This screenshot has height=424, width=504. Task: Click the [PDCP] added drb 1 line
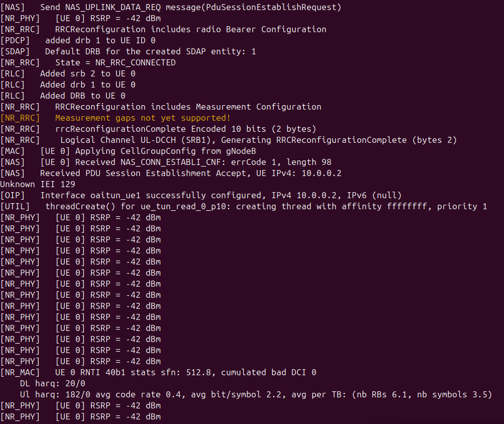pos(78,41)
